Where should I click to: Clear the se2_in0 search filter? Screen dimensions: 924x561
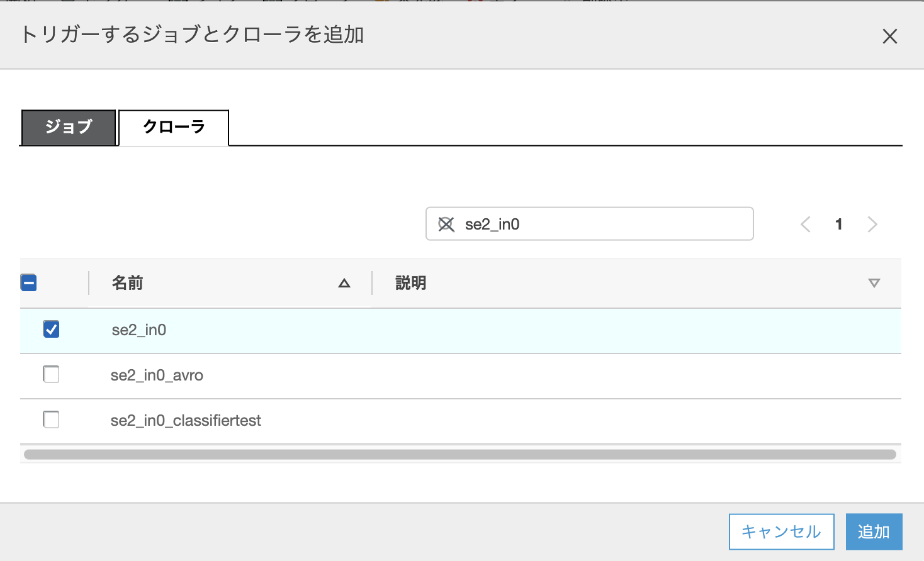[446, 224]
